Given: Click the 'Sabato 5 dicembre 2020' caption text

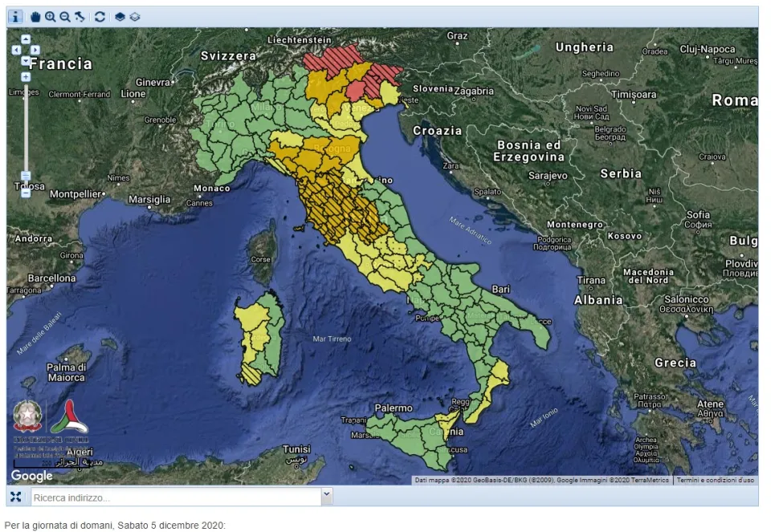Looking at the screenshot, I should (170, 525).
